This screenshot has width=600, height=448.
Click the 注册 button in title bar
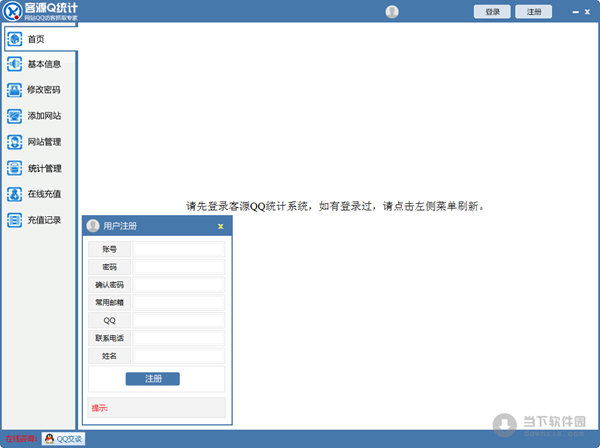(533, 12)
